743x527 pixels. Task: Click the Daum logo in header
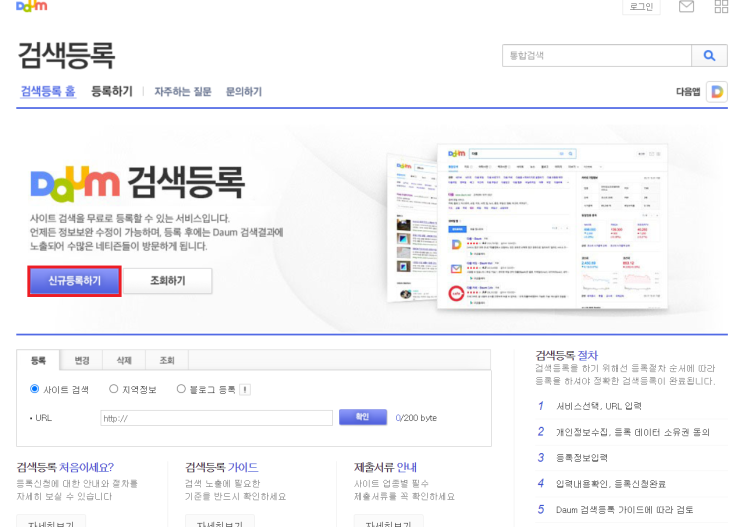coord(32,6)
